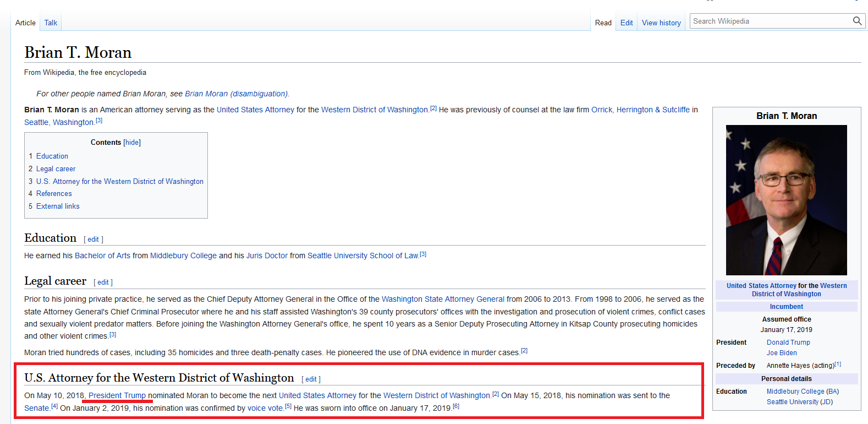The width and height of the screenshot is (868, 424).
Task: Open Joe Biden link in infobox
Action: click(x=782, y=353)
